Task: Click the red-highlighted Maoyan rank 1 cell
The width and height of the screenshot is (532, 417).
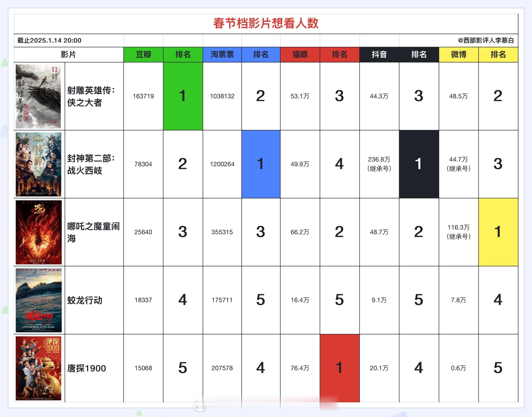Action: click(x=340, y=368)
